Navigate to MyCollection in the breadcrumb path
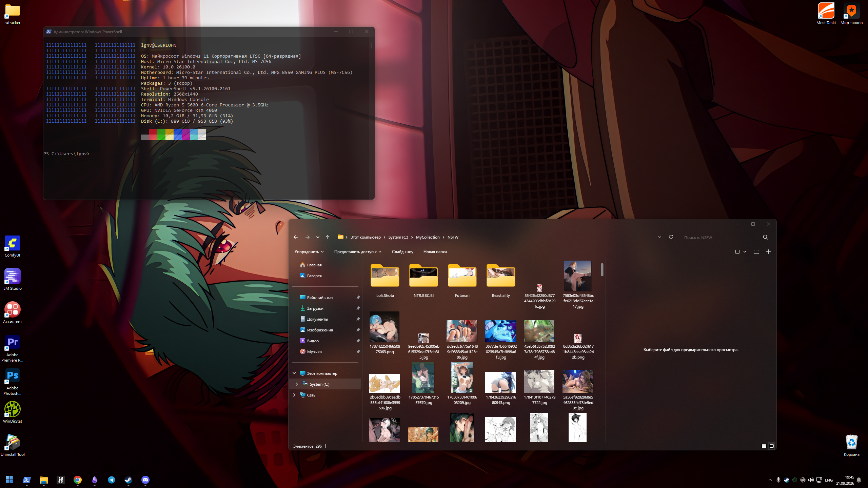 click(428, 237)
